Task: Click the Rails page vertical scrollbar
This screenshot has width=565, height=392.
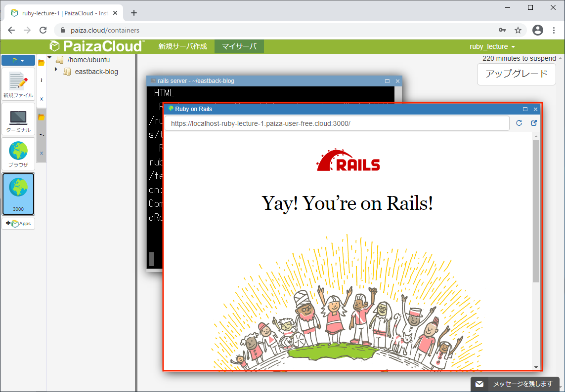Action: pyautogui.click(x=536, y=211)
